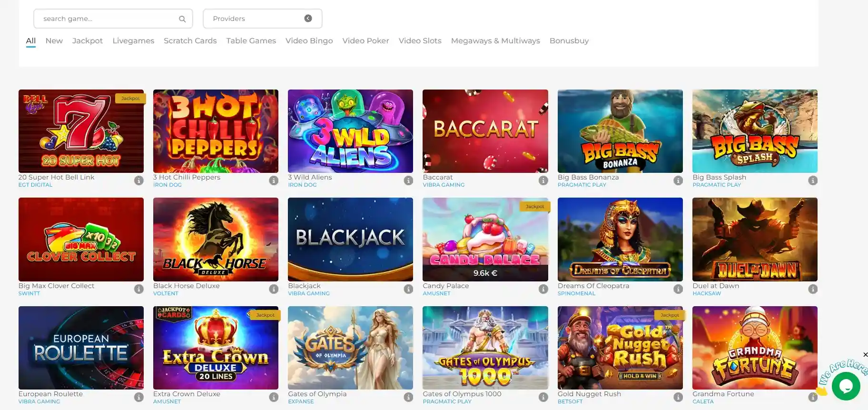The height and width of the screenshot is (410, 868).
Task: Switch to Livegames tab
Action: 133,41
